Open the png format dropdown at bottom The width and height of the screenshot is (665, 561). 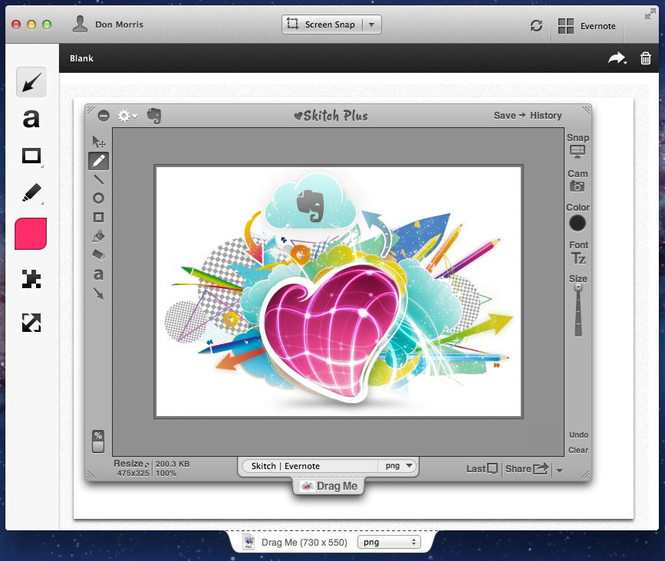coord(388,542)
